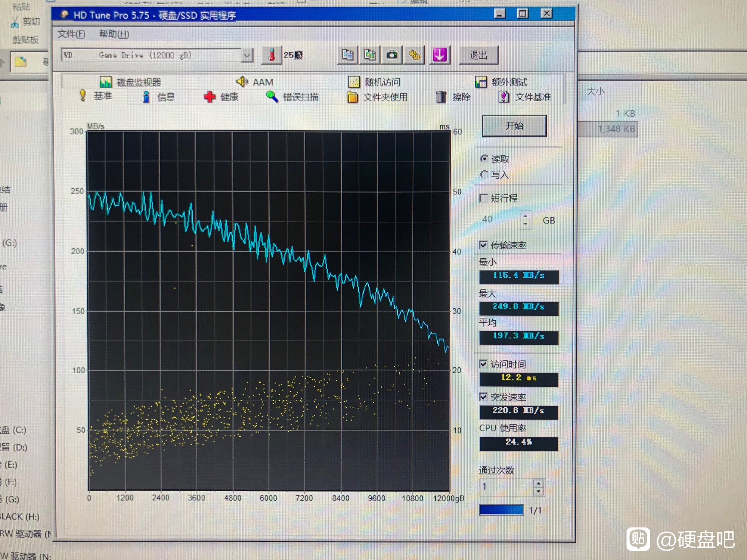Decrease the short stroke GB value

coord(526,224)
